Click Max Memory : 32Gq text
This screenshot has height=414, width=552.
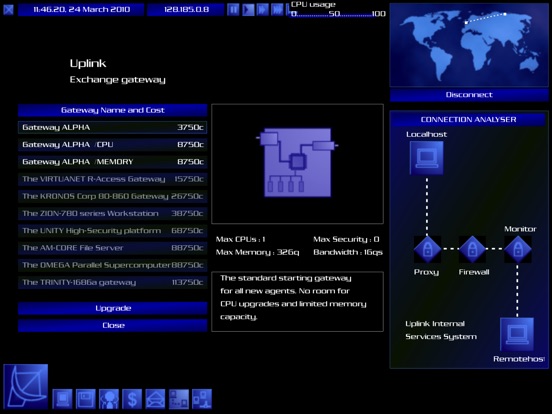tap(257, 252)
